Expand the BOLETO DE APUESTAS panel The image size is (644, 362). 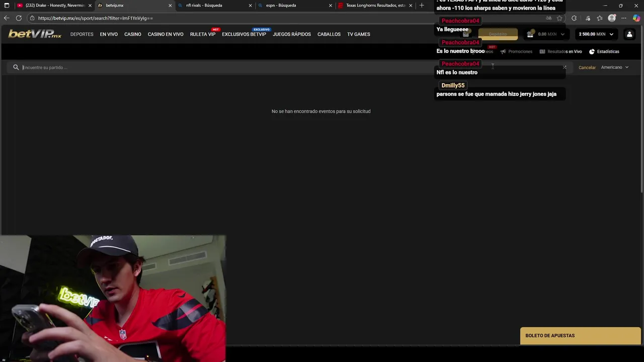[581, 336]
